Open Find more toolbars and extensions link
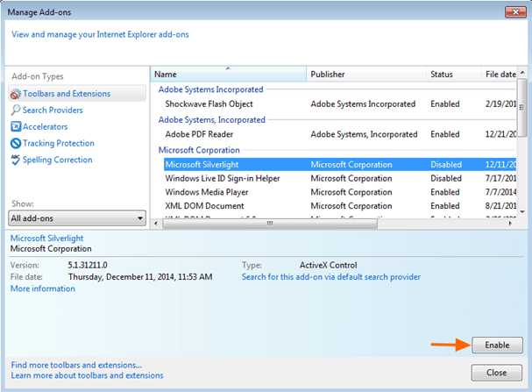532x392 pixels. pyautogui.click(x=76, y=365)
